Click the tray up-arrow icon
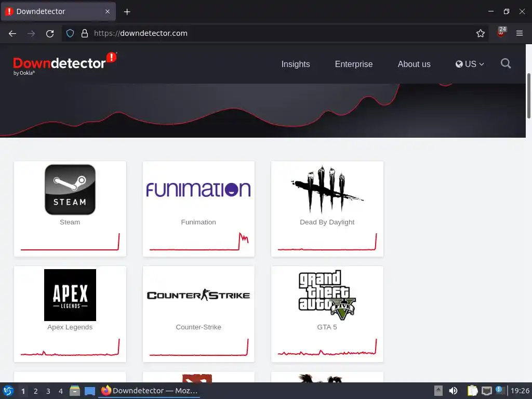 pyautogui.click(x=438, y=391)
